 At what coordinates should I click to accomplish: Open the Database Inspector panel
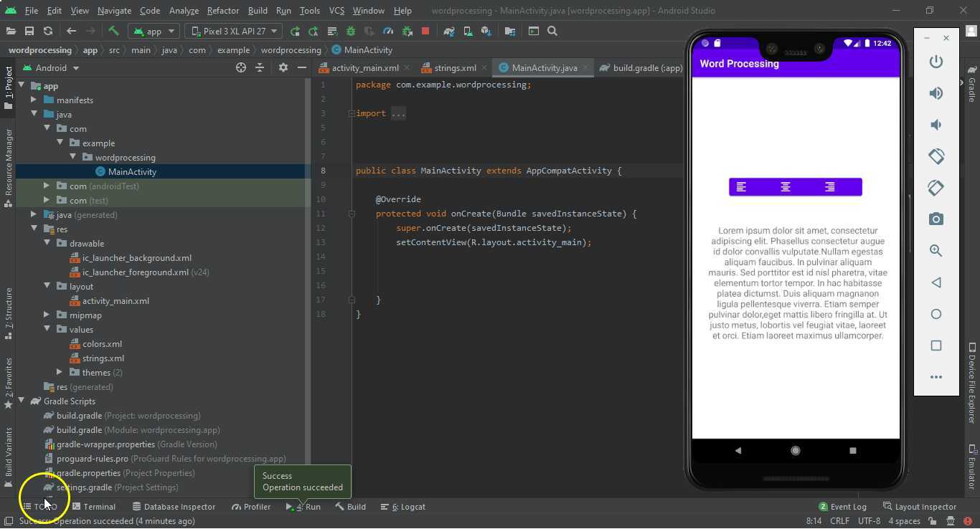point(174,507)
